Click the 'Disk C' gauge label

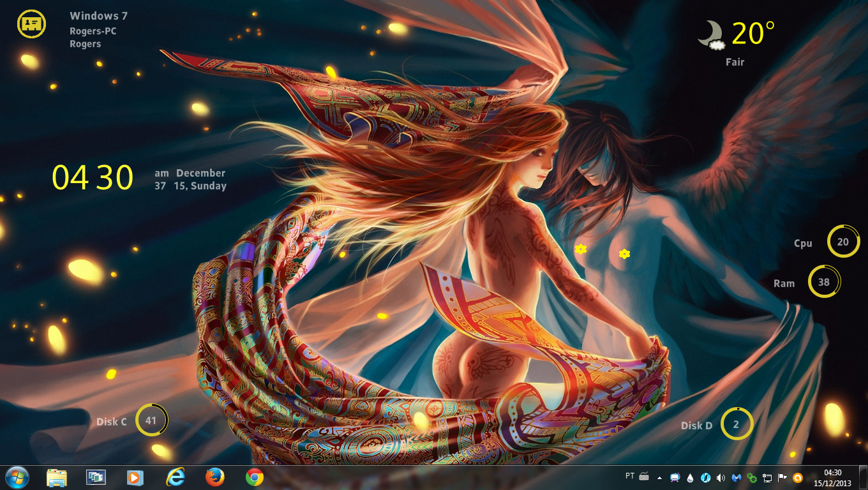pos(112,422)
